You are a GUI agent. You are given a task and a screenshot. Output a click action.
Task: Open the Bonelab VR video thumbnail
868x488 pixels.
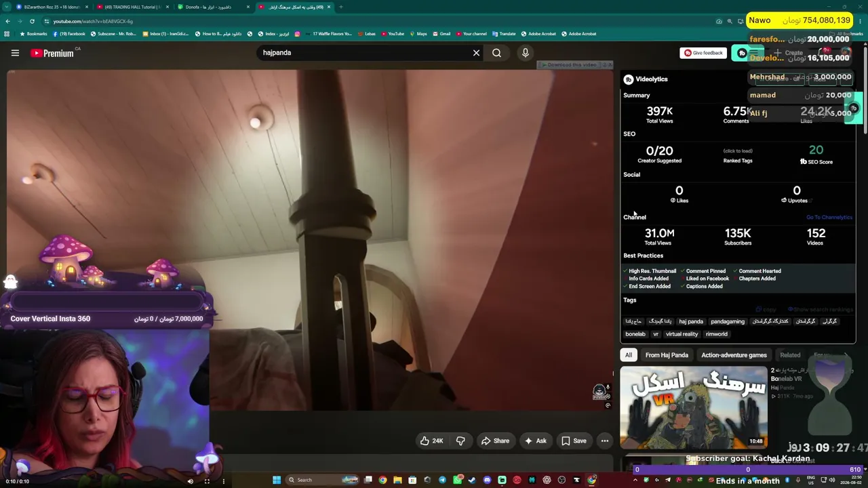pos(694,407)
